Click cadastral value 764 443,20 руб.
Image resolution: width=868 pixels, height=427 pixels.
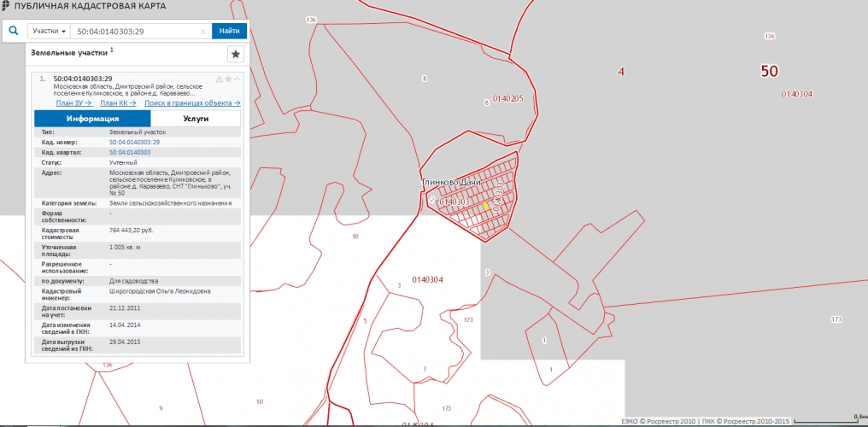(x=132, y=230)
